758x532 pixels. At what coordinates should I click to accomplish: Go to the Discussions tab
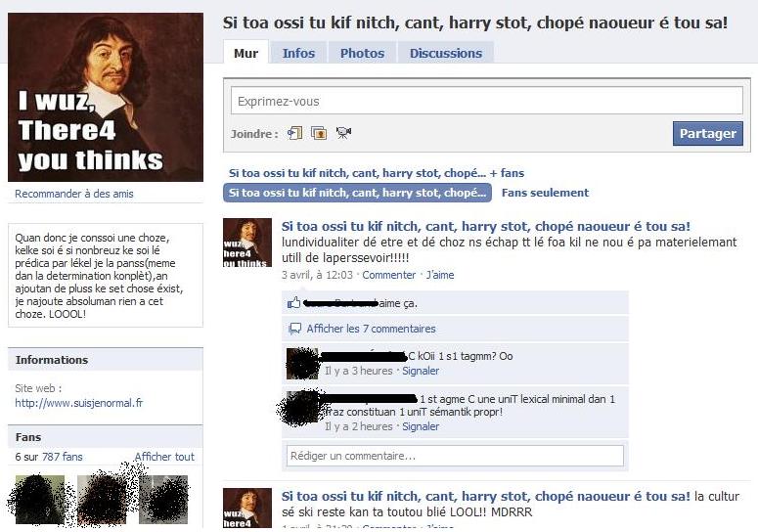coord(446,53)
